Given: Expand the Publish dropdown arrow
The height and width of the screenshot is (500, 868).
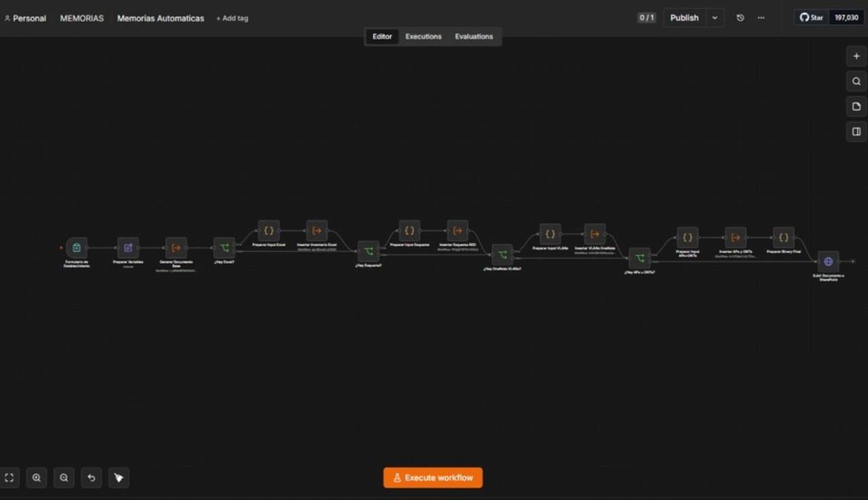Looking at the screenshot, I should click(715, 18).
